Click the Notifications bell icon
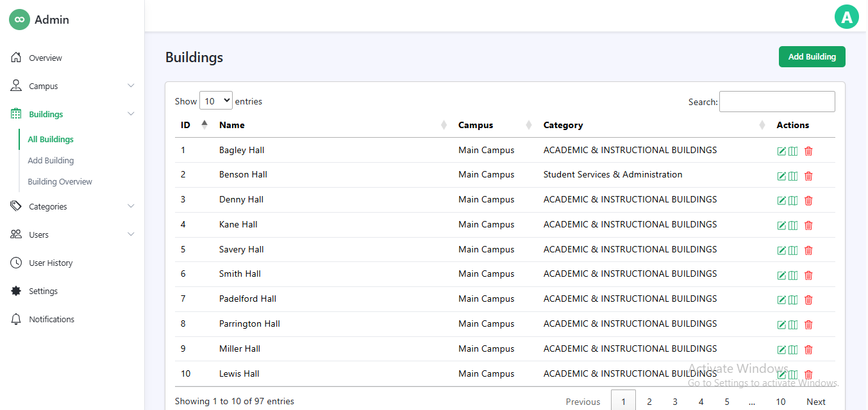The height and width of the screenshot is (410, 868). coord(16,319)
